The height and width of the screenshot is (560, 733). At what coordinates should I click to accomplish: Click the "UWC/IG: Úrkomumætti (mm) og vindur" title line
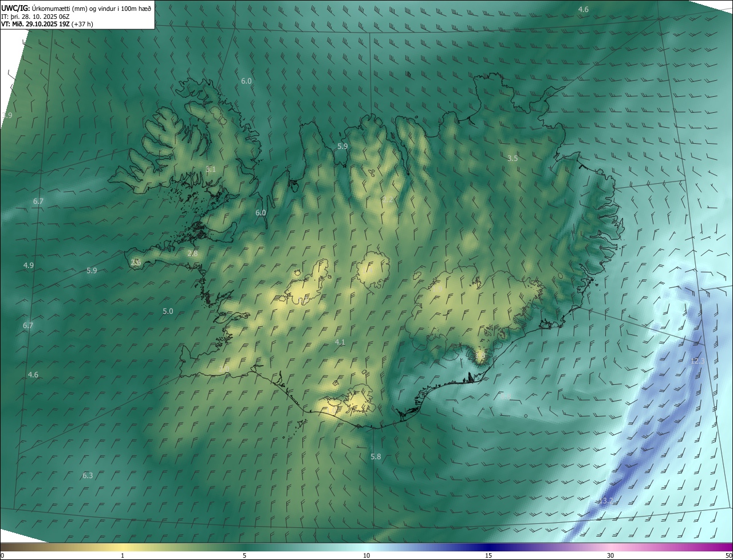[76, 7]
